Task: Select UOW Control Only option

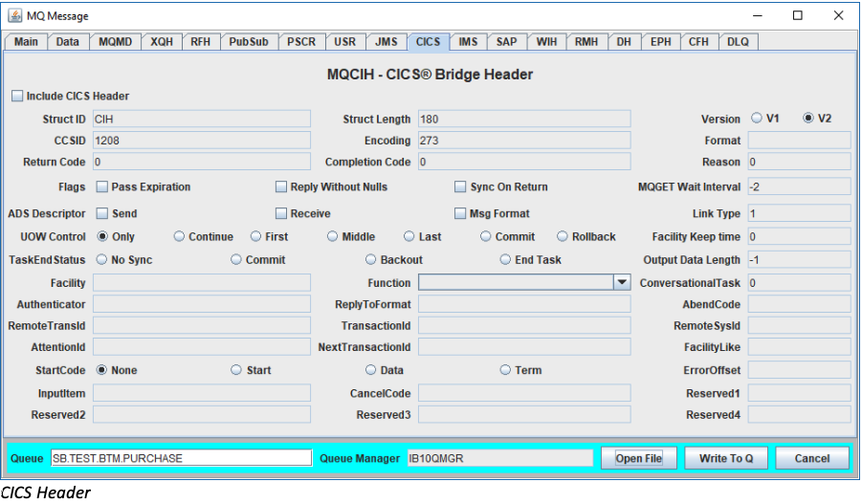Action: (101, 236)
